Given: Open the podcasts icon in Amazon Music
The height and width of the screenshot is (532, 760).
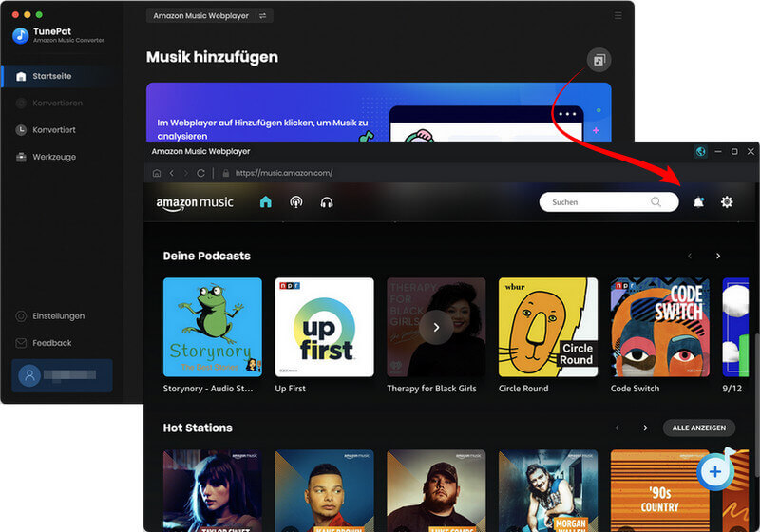Looking at the screenshot, I should [x=296, y=202].
